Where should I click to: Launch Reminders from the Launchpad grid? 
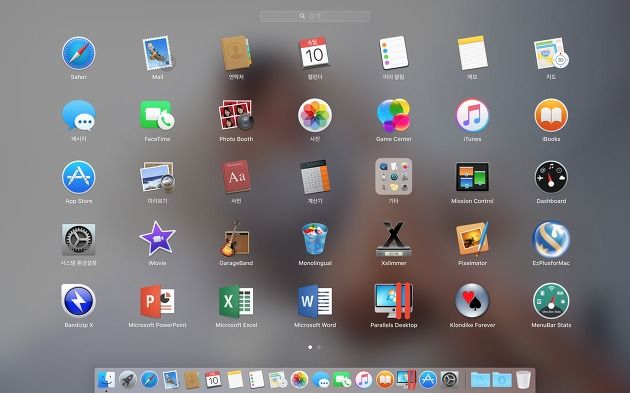point(394,53)
